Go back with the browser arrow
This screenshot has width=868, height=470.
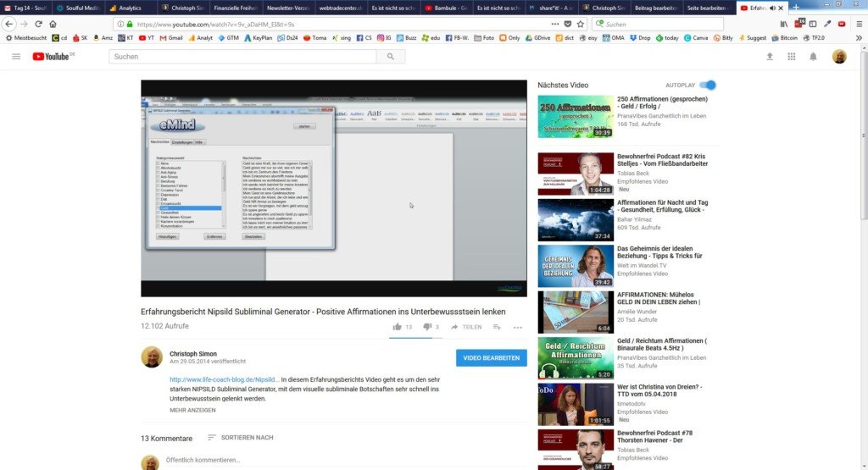8,24
